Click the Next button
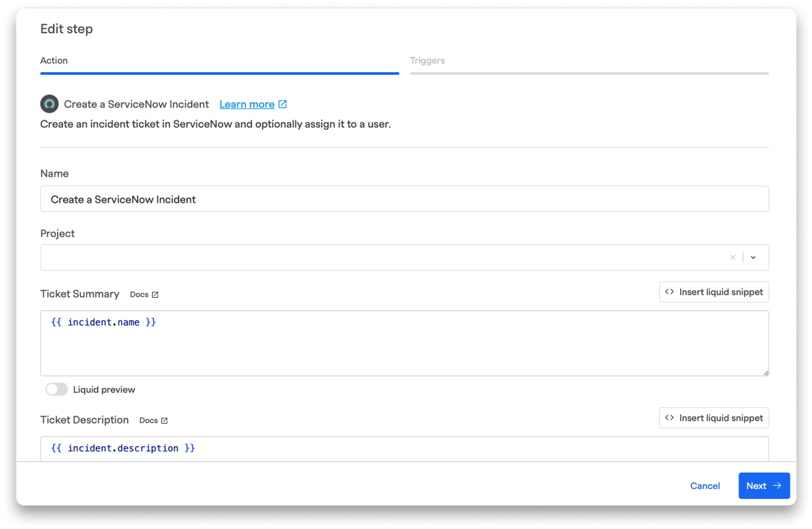 [x=764, y=486]
